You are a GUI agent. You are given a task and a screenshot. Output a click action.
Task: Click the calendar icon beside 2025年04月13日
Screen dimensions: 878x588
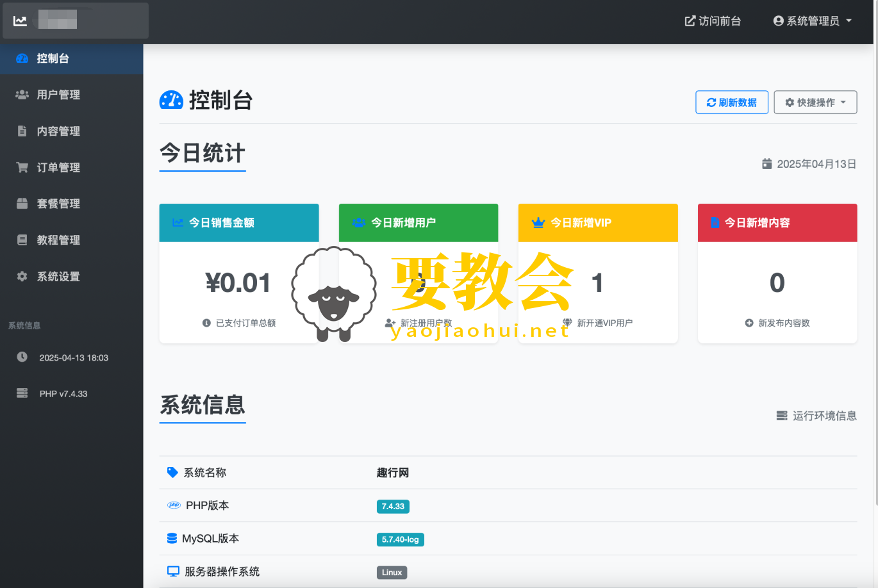point(766,164)
